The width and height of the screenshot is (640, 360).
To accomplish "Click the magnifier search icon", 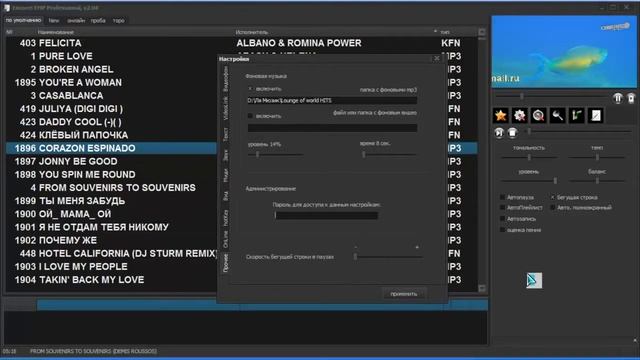I will (538, 116).
